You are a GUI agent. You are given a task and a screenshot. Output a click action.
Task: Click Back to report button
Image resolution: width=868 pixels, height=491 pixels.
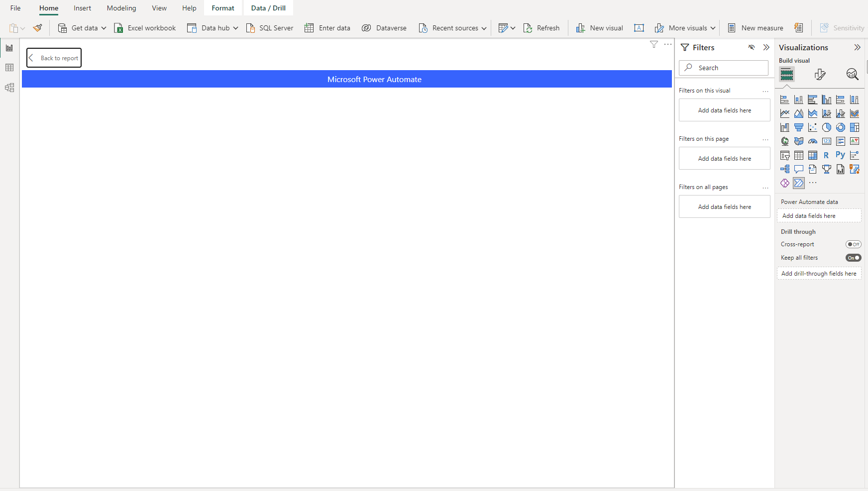(54, 58)
